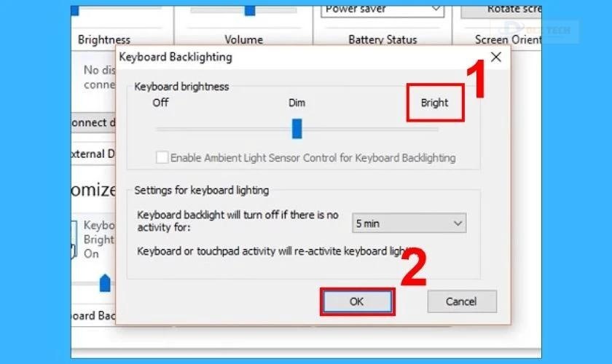Image resolution: width=612 pixels, height=364 pixels.
Task: Close the Keyboard Backlighting dialog
Action: [x=495, y=57]
